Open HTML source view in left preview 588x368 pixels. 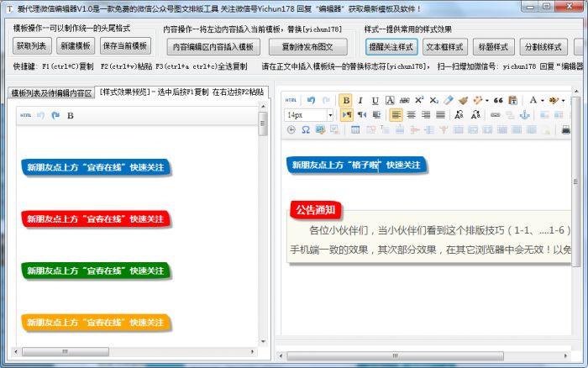[x=25, y=115]
